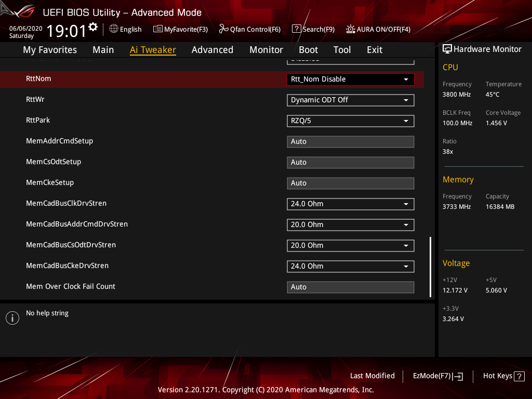
Task: Open the time settings gear icon
Action: [x=93, y=27]
